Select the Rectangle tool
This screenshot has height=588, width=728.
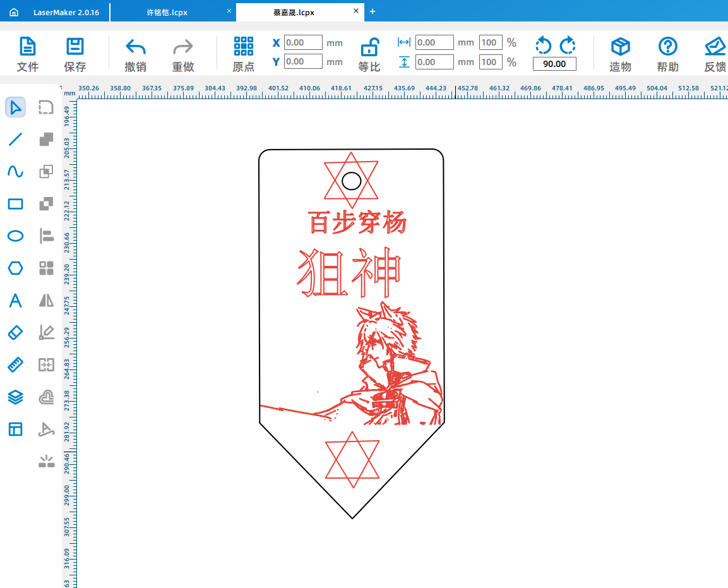tap(15, 204)
